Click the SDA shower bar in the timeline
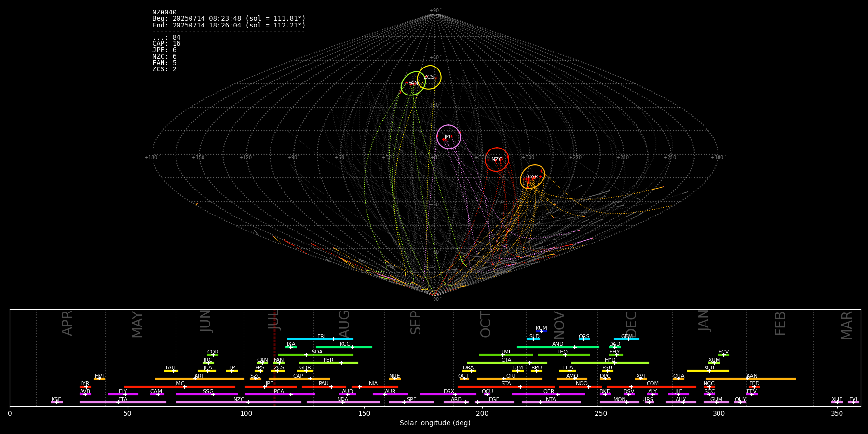868x434 pixels. click(x=316, y=355)
